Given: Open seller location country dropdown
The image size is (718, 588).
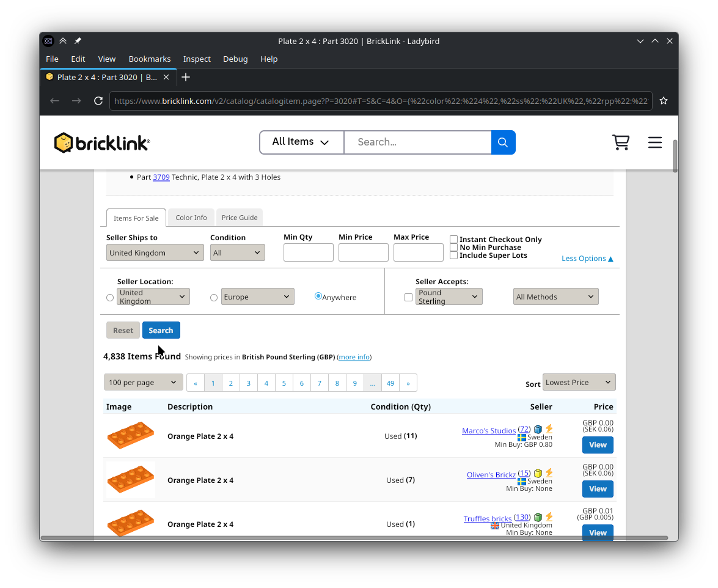Looking at the screenshot, I should (x=153, y=296).
